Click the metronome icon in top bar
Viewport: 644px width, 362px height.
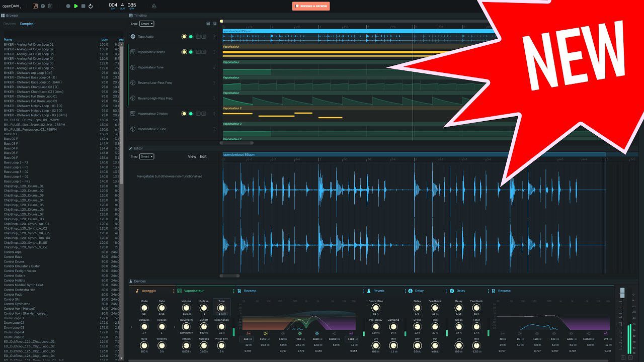point(154,6)
